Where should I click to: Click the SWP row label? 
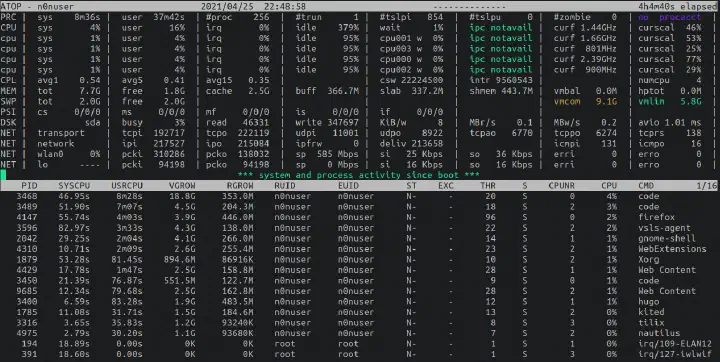coord(8,102)
